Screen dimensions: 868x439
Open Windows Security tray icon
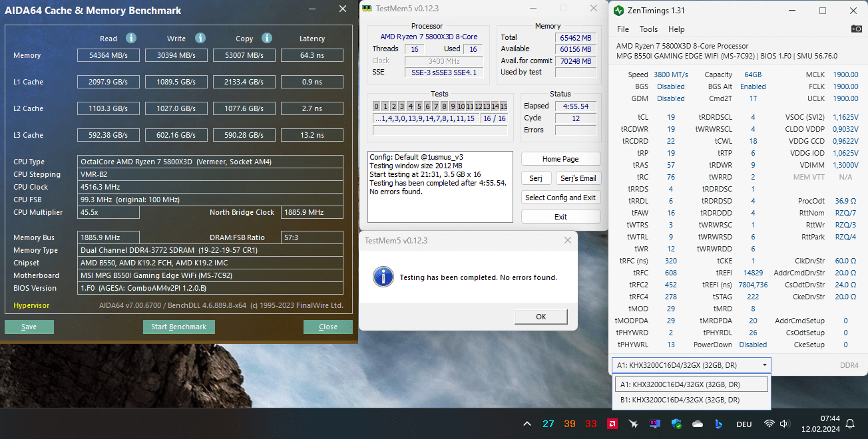pos(676,424)
